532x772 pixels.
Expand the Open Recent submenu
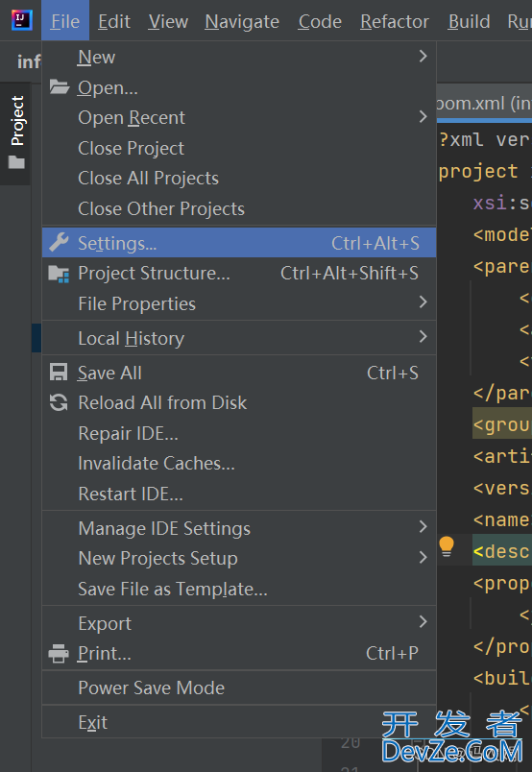[x=239, y=118]
